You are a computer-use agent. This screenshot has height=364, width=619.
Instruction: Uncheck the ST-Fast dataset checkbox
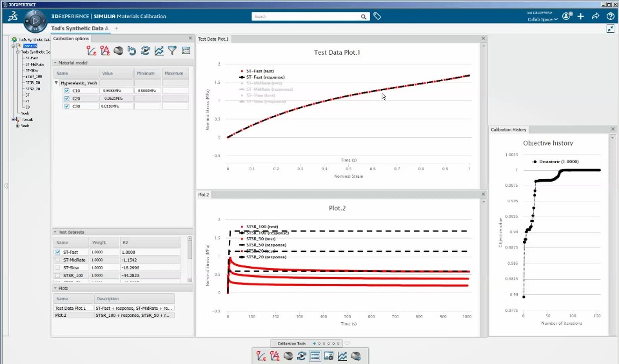tap(58, 252)
